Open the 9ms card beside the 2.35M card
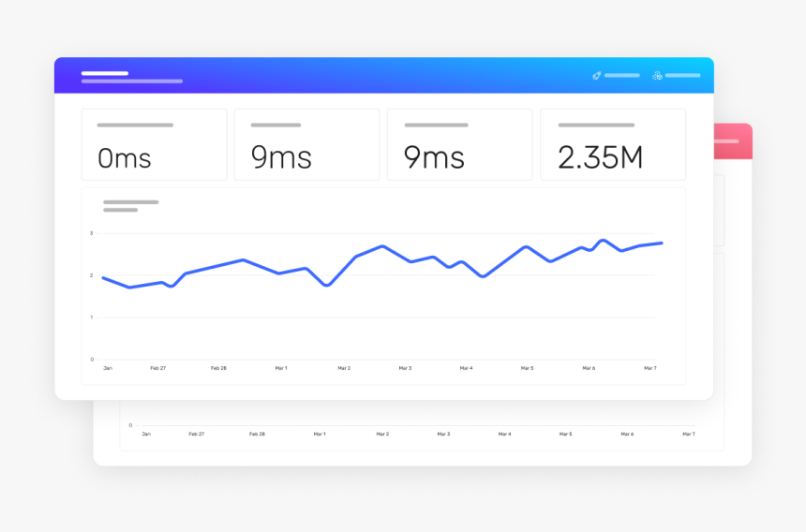Viewport: 806px width, 532px height. pyautogui.click(x=459, y=144)
